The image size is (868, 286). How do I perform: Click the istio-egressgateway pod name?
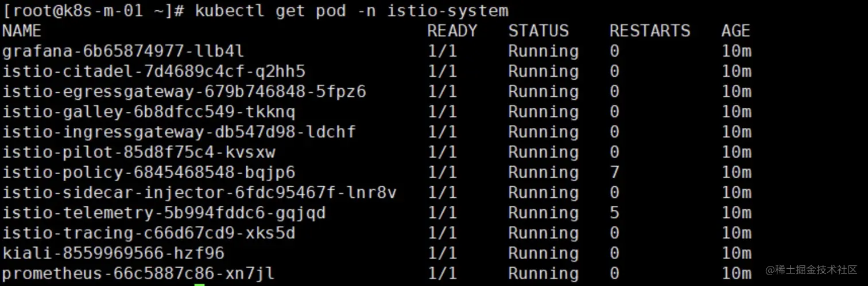(184, 92)
